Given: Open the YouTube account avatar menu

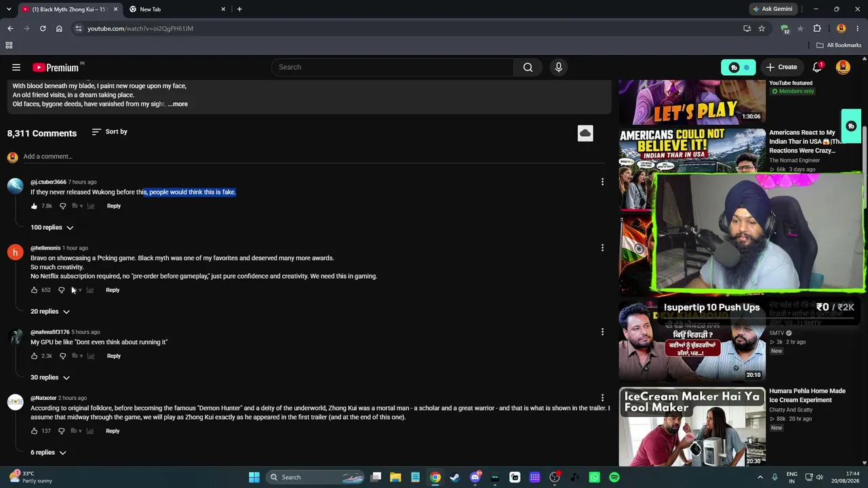Looking at the screenshot, I should click(x=843, y=67).
